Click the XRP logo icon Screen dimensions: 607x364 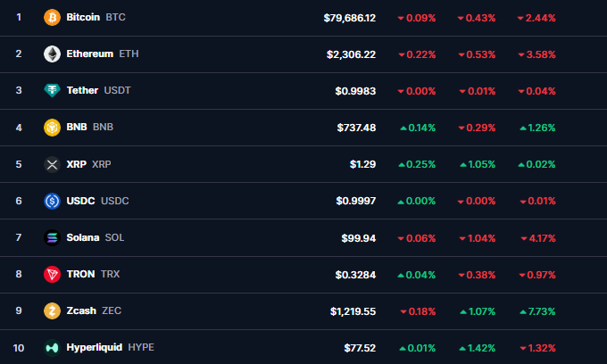coord(52,164)
